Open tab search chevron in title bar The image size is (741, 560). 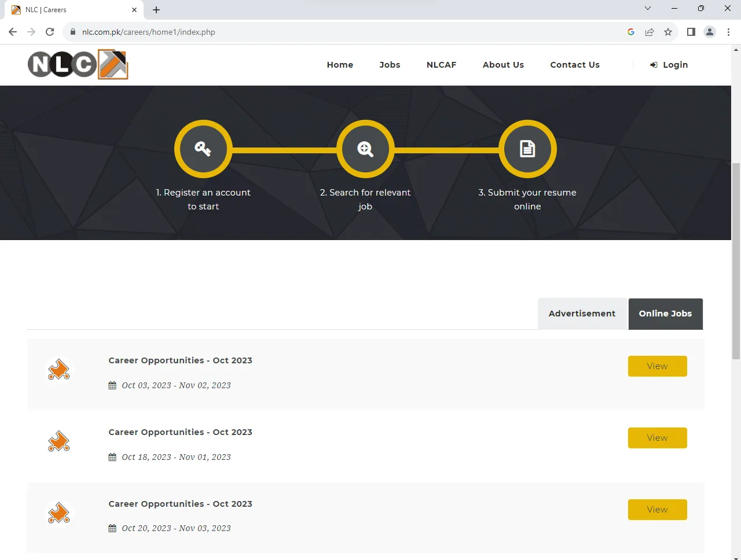[648, 8]
